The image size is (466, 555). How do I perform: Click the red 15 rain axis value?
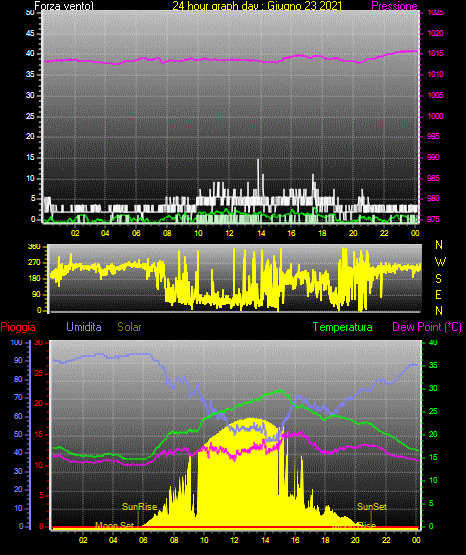tap(39, 434)
